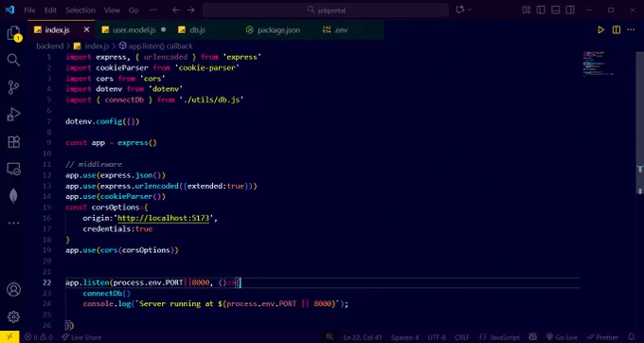The image size is (644, 343).
Task: Click the index.js breadcrumb
Action: click(97, 46)
